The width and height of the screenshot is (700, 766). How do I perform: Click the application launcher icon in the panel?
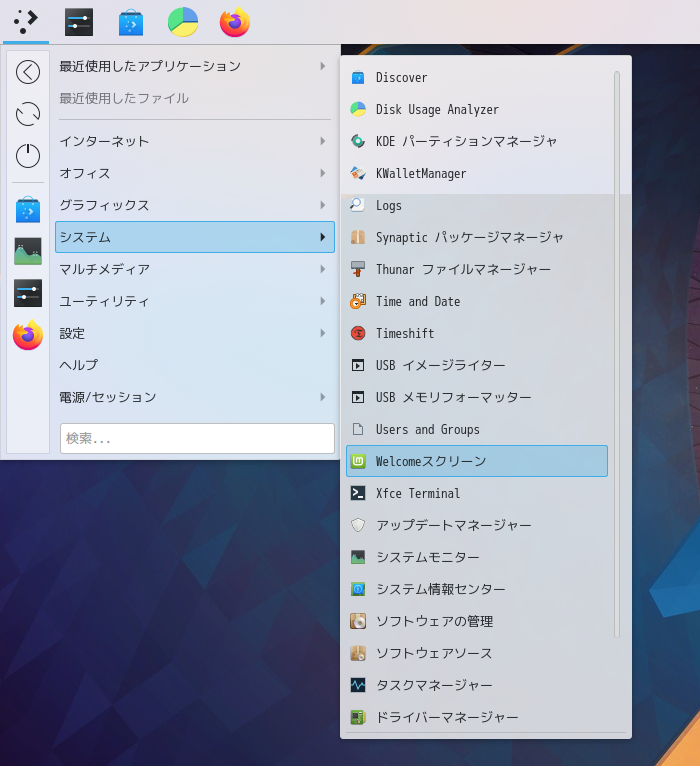tap(26, 22)
